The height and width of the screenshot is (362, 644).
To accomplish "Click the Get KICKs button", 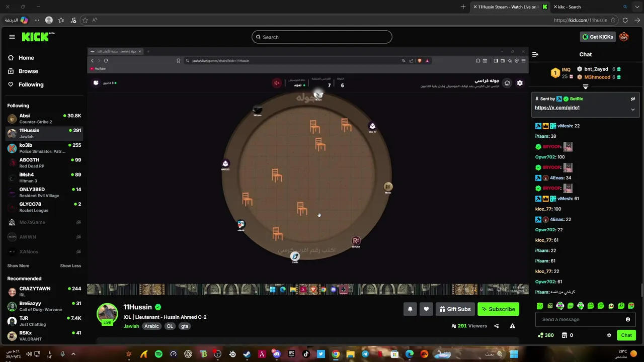I will pos(598,37).
